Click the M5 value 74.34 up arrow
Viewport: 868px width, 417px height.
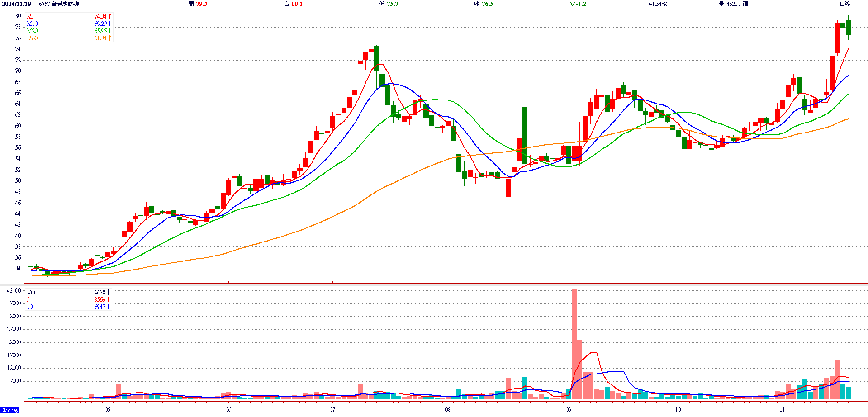coord(109,16)
